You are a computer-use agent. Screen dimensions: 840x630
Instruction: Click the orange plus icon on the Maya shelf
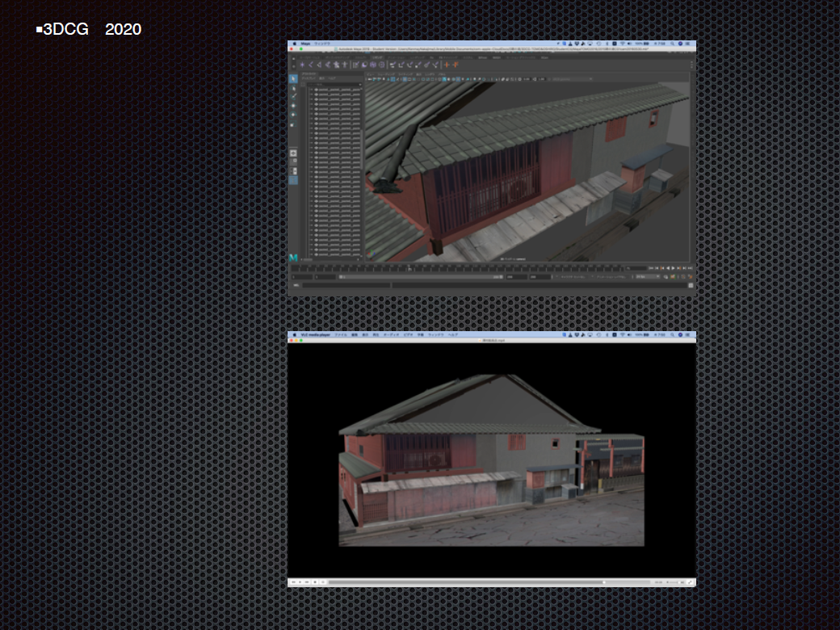[x=445, y=65]
